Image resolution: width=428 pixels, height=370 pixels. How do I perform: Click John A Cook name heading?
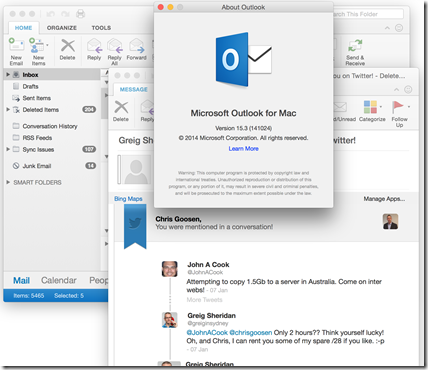click(208, 265)
